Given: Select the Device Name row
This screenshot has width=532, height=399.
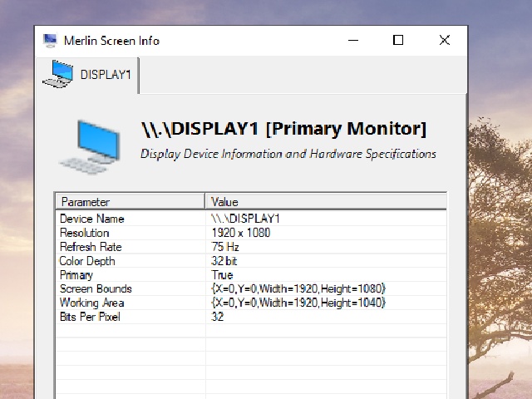Looking at the screenshot, I should [251, 219].
